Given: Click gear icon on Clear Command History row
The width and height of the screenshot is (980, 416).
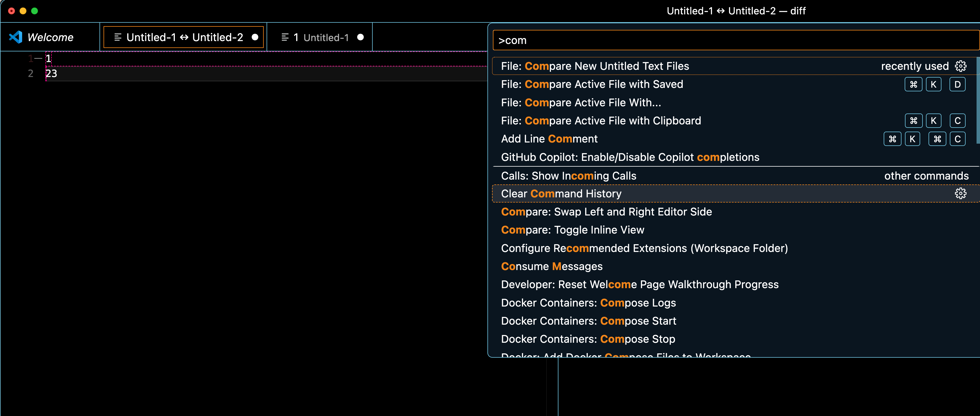Looking at the screenshot, I should click(x=960, y=194).
